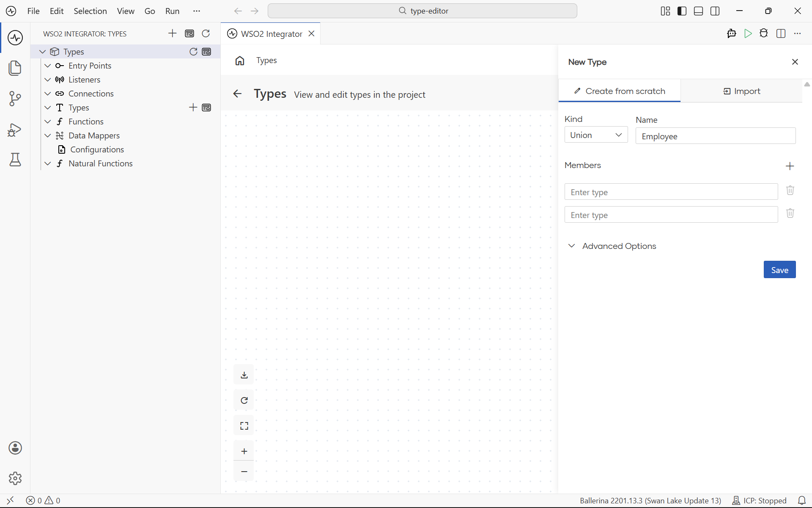Run the integration with play icon
Screen dimensions: 812x508
click(748, 33)
